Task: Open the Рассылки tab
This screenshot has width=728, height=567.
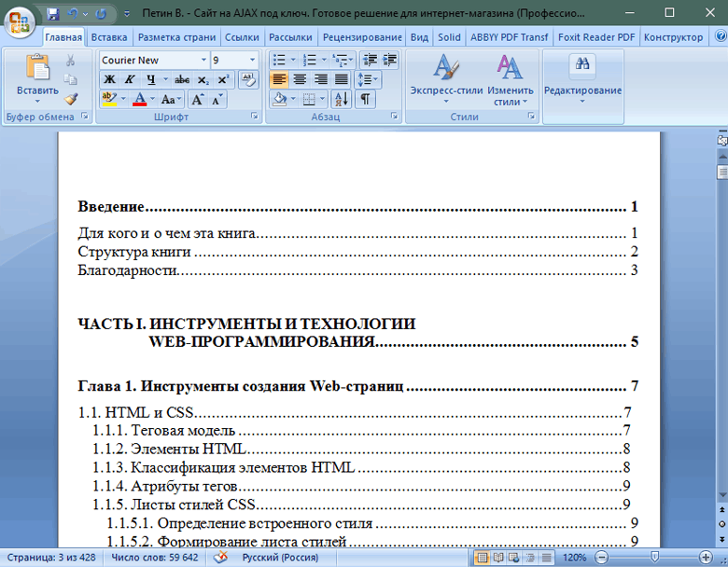Action: (290, 37)
